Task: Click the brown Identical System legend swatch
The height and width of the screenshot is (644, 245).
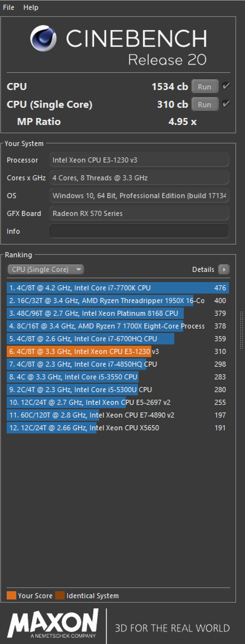Action: coord(60,595)
